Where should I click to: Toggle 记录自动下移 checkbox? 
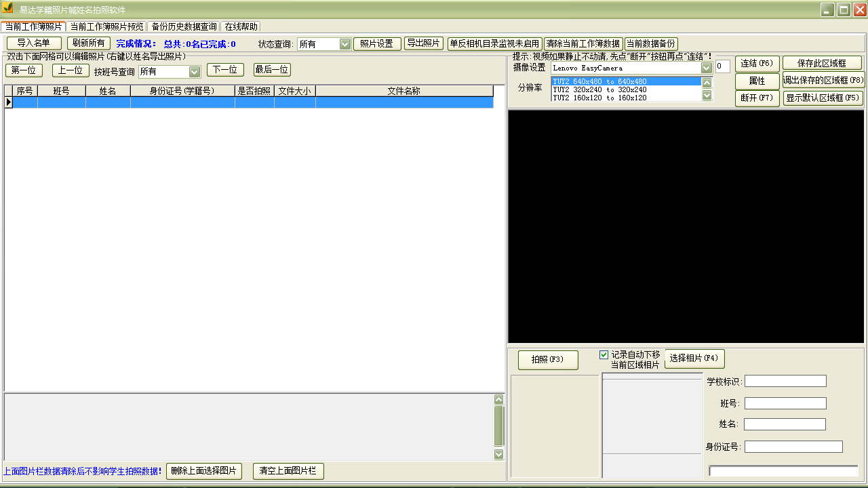tap(604, 354)
